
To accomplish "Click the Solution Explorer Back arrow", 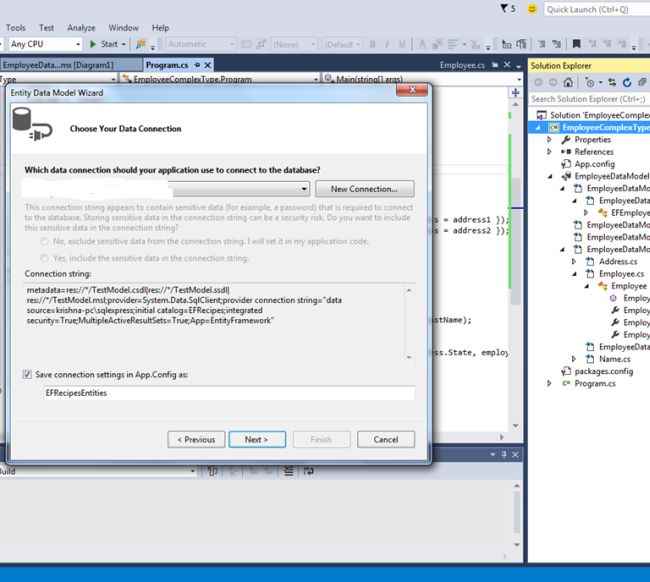I will pyautogui.click(x=538, y=82).
